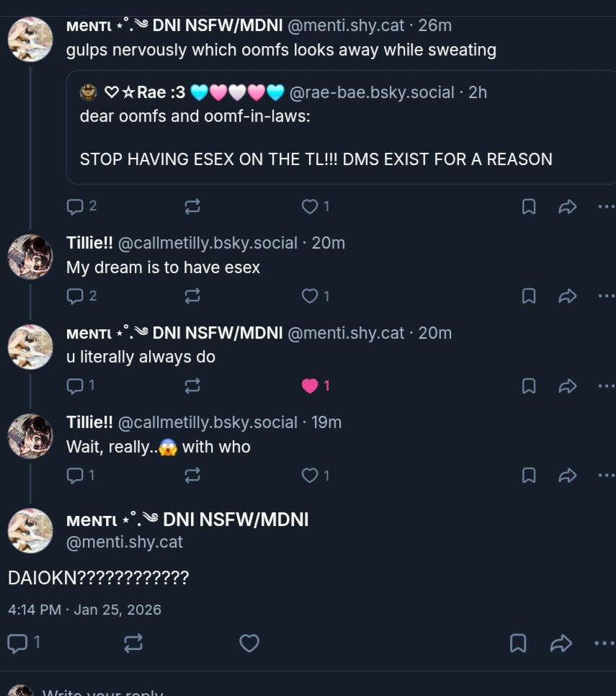Open reply on the main DAIOKN post
The height and width of the screenshot is (696, 616).
click(18, 643)
